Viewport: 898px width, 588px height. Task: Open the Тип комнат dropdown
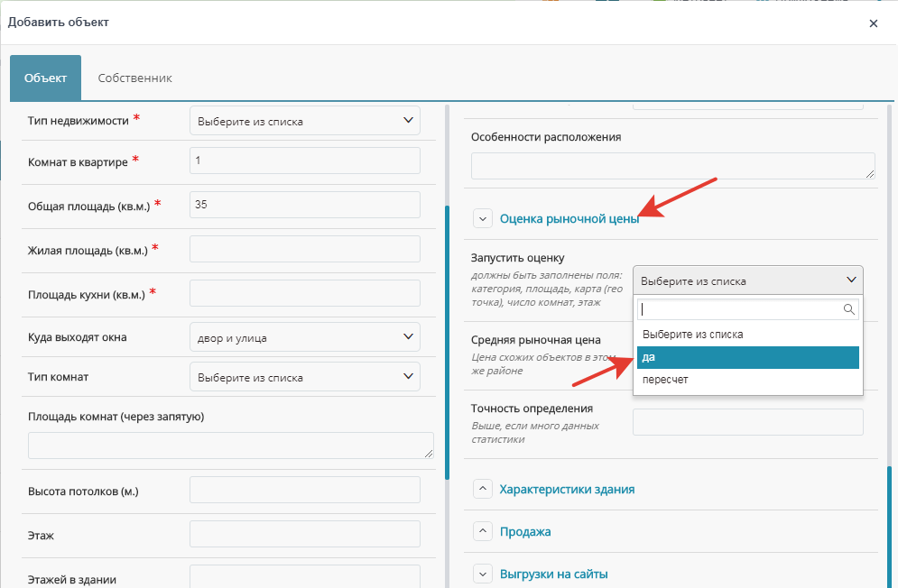(x=305, y=377)
